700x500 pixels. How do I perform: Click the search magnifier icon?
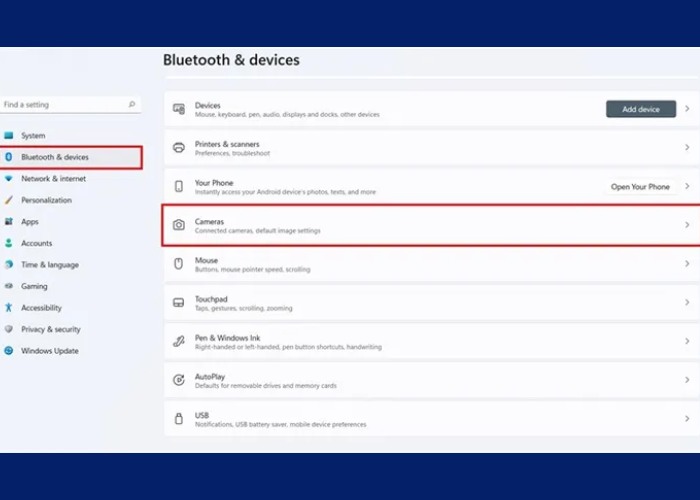point(132,104)
